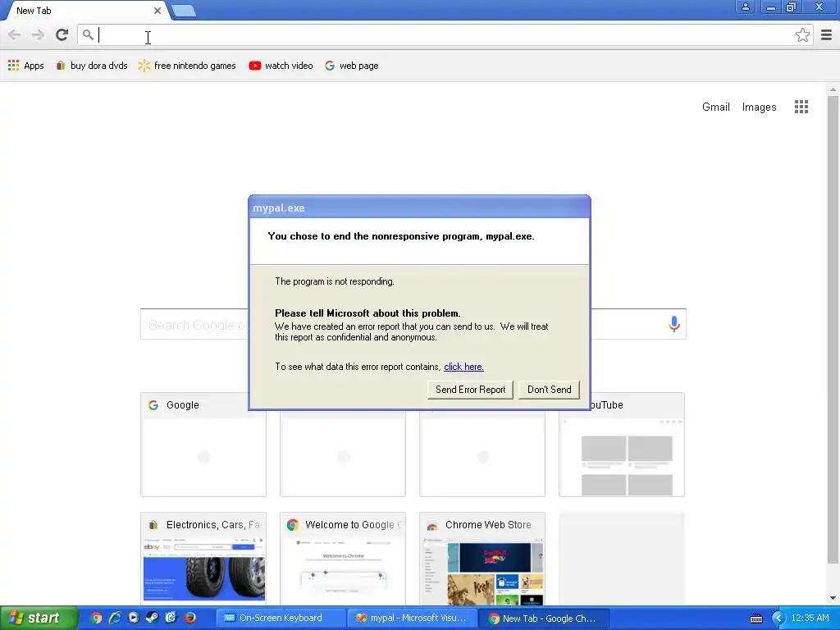
Task: Close the New Tab tab
Action: click(x=157, y=10)
